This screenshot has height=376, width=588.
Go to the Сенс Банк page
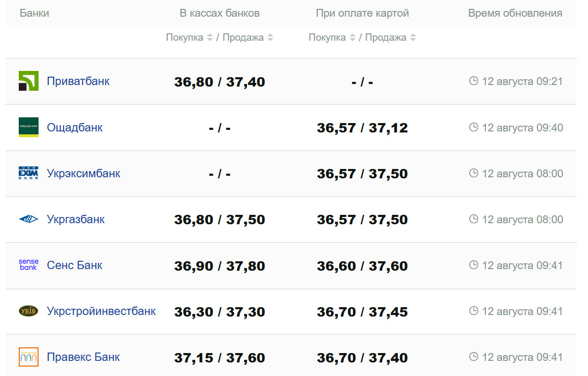[74, 265]
